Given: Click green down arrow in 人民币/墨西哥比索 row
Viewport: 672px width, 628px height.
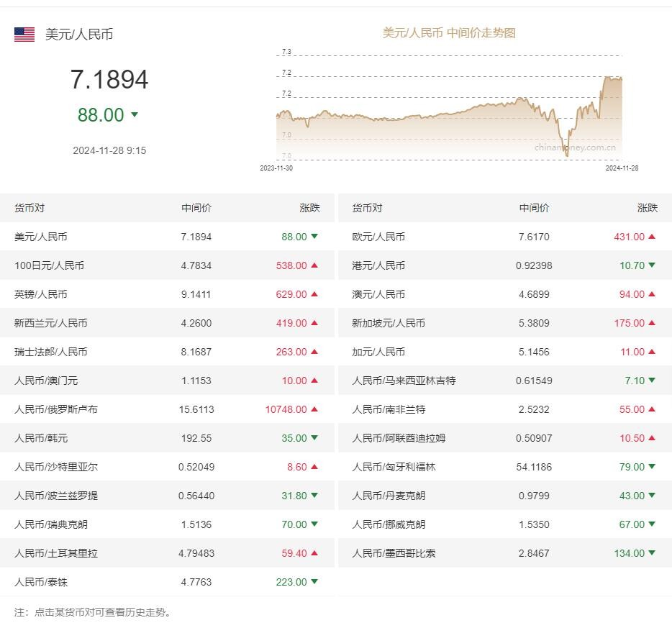Looking at the screenshot, I should (652, 553).
